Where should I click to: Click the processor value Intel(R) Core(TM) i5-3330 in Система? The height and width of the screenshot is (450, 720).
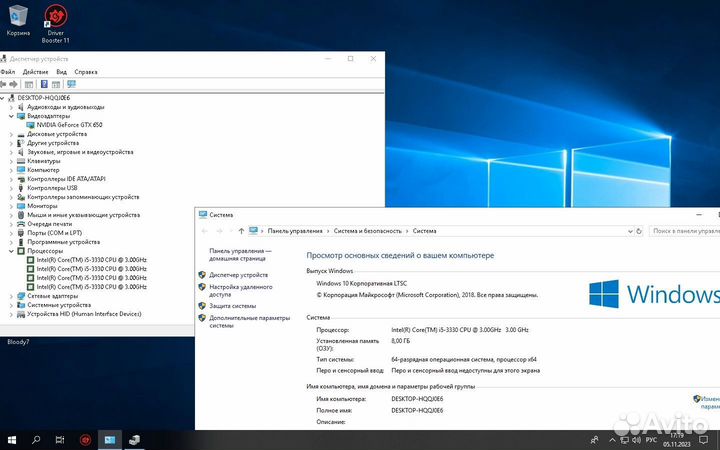click(460, 330)
